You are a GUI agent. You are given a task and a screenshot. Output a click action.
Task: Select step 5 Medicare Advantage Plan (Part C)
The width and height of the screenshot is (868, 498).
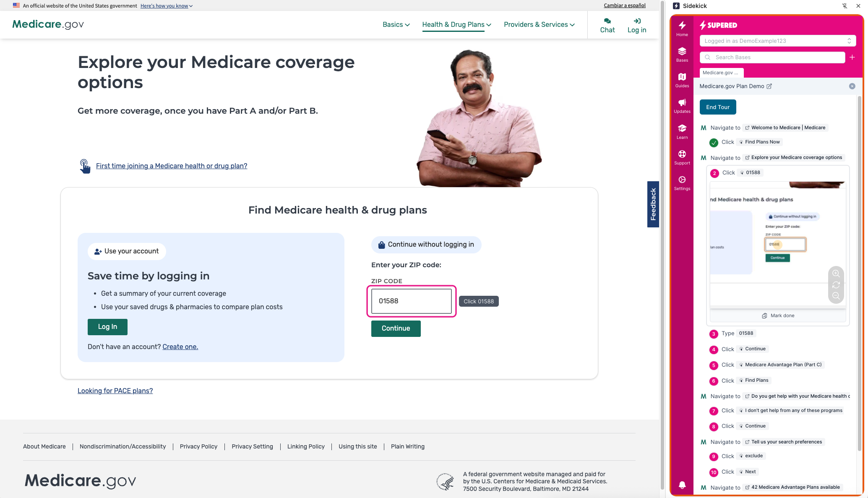(x=767, y=365)
